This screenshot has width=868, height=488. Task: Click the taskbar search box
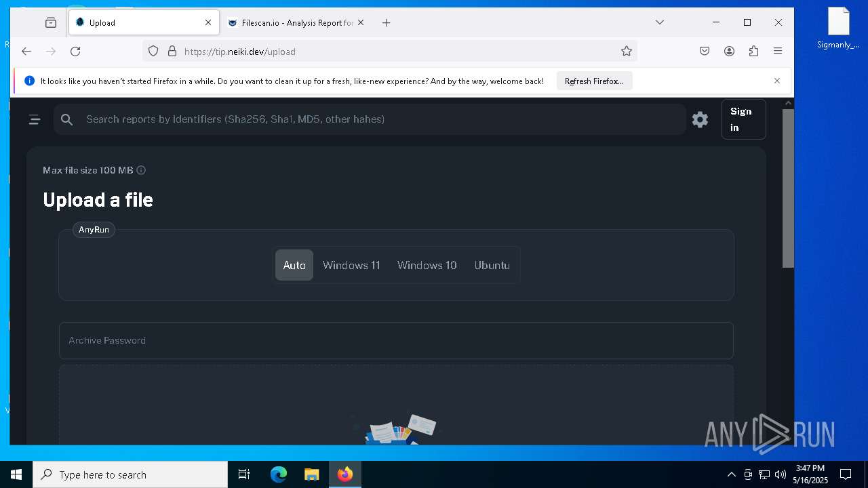pyautogui.click(x=130, y=474)
